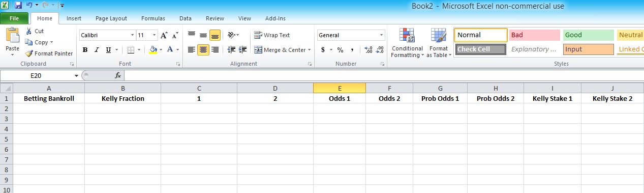
Task: Select the Cut scissors icon
Action: tap(29, 31)
